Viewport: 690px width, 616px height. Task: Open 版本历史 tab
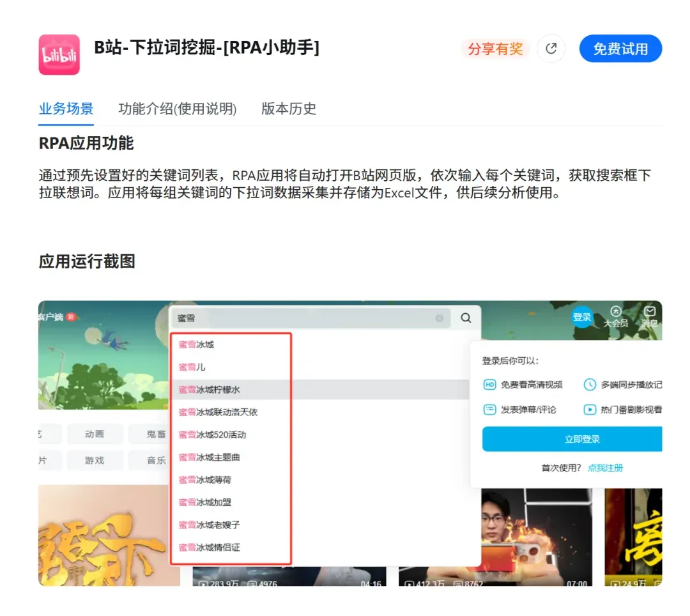coord(289,109)
